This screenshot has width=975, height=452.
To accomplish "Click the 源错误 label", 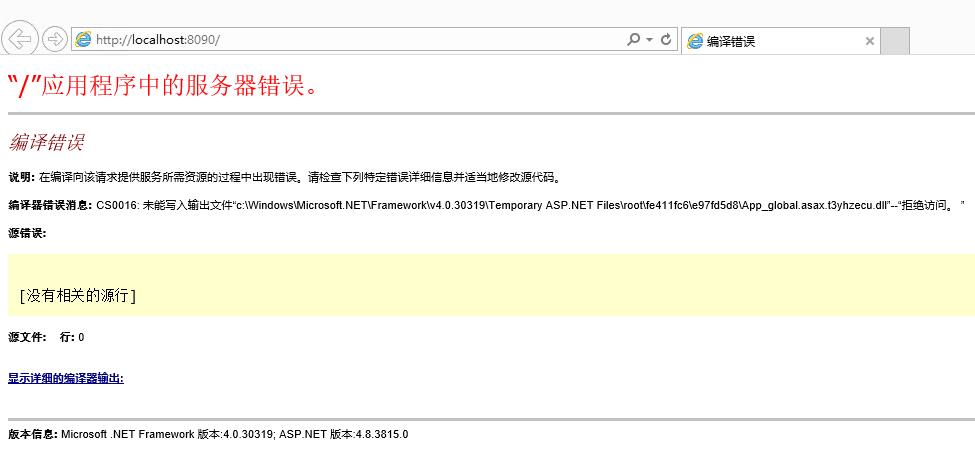I will click(27, 233).
